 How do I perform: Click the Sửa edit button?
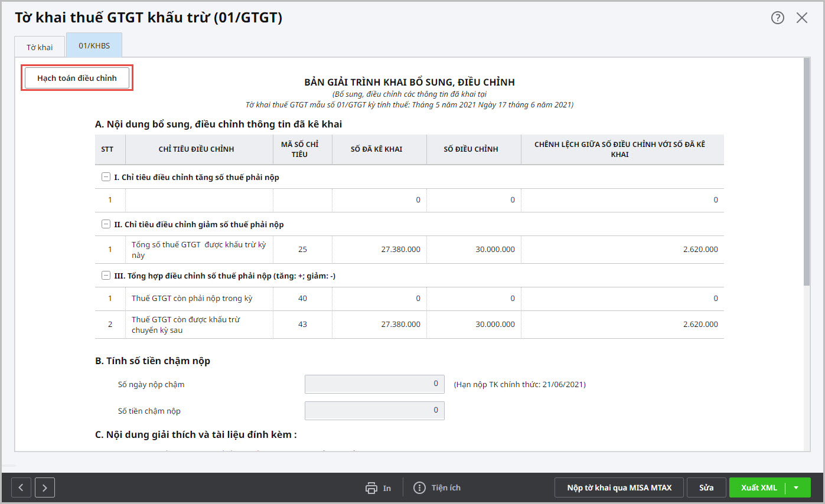pyautogui.click(x=706, y=488)
